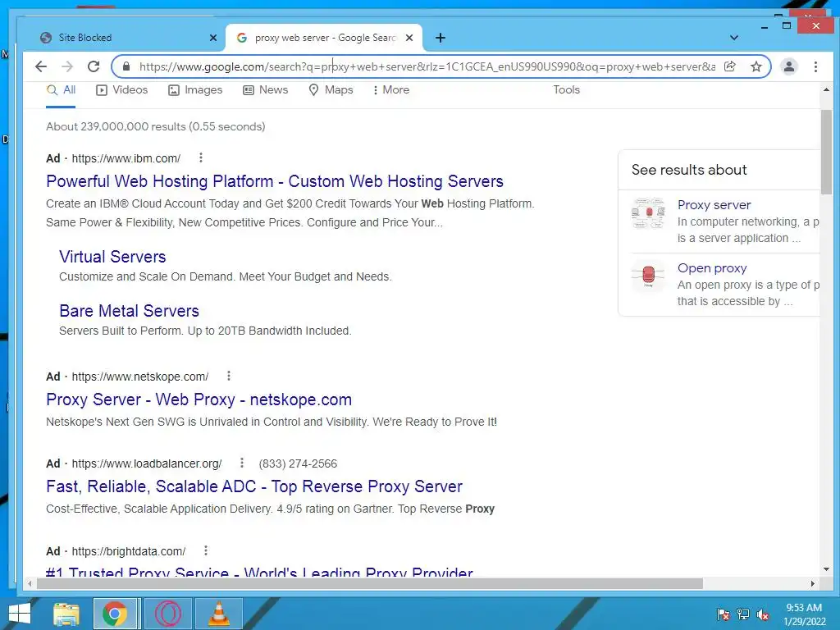Open the network status tray icon
840x630 pixels.
743,614
